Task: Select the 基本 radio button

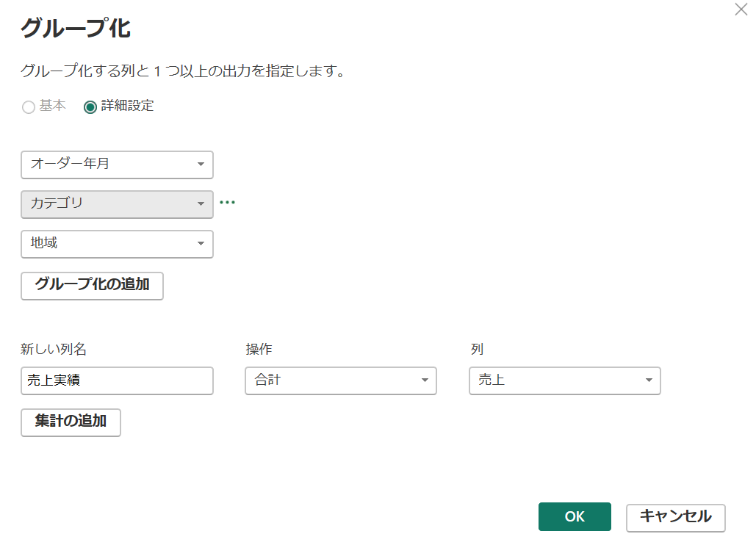Action: point(29,107)
